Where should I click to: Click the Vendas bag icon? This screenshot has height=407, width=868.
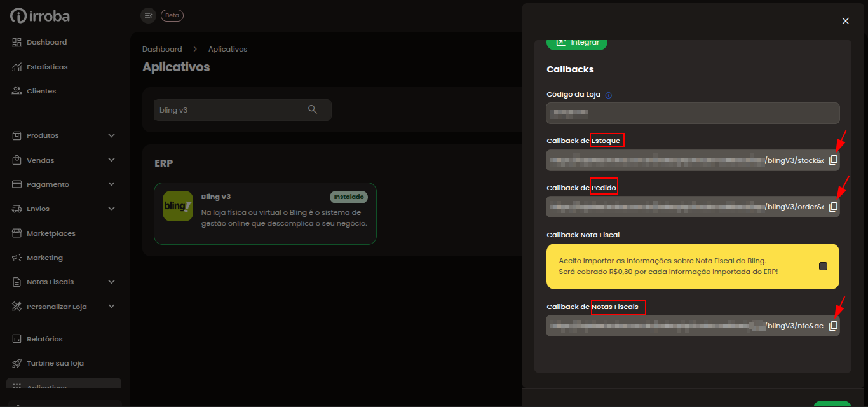pos(17,160)
